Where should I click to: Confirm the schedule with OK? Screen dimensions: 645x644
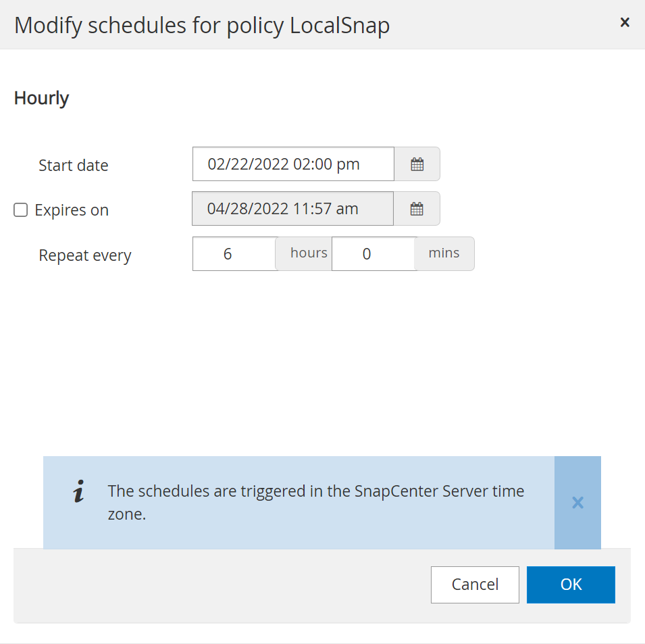571,585
